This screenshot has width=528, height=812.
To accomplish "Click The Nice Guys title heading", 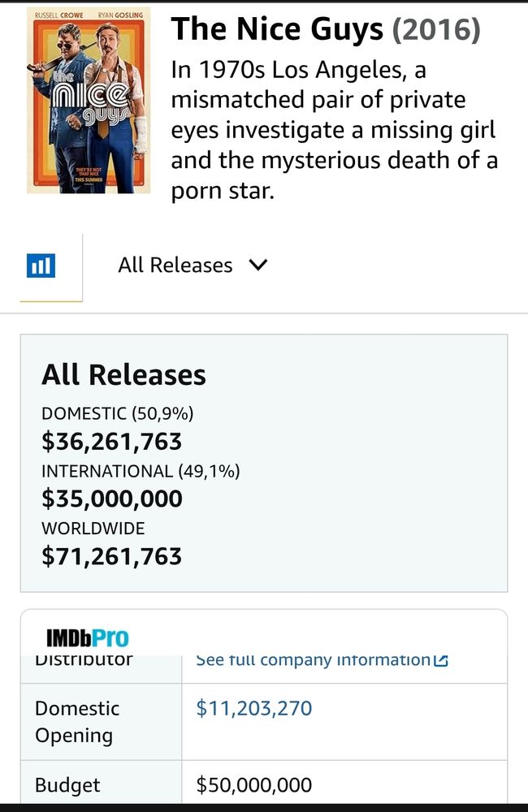I will pos(278,30).
